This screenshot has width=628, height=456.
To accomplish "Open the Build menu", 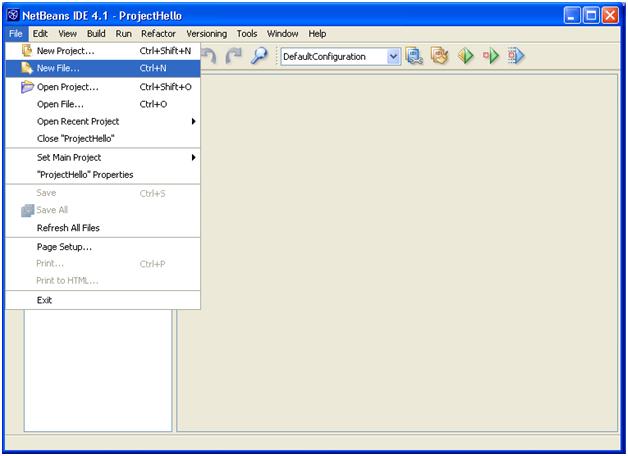I will pos(96,34).
